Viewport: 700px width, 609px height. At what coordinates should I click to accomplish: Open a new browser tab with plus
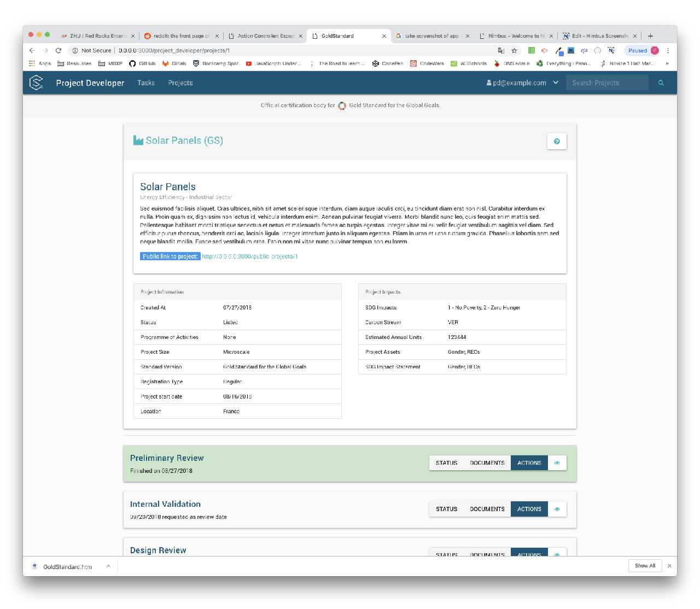[650, 36]
